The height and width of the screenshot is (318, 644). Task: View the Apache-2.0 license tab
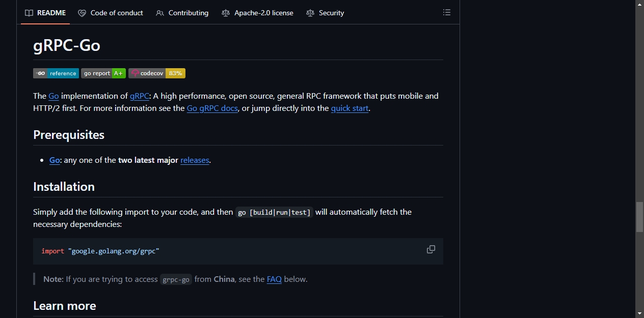258,13
